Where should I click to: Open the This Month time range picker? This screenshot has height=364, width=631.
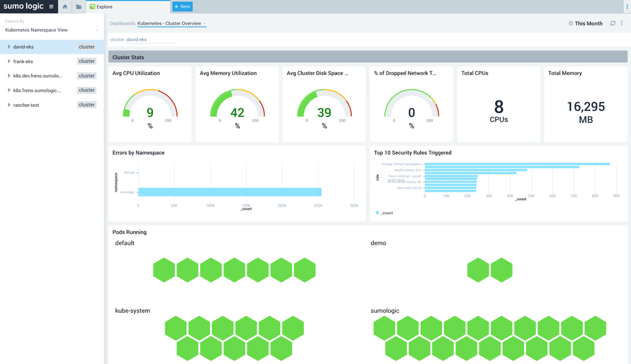(x=586, y=23)
